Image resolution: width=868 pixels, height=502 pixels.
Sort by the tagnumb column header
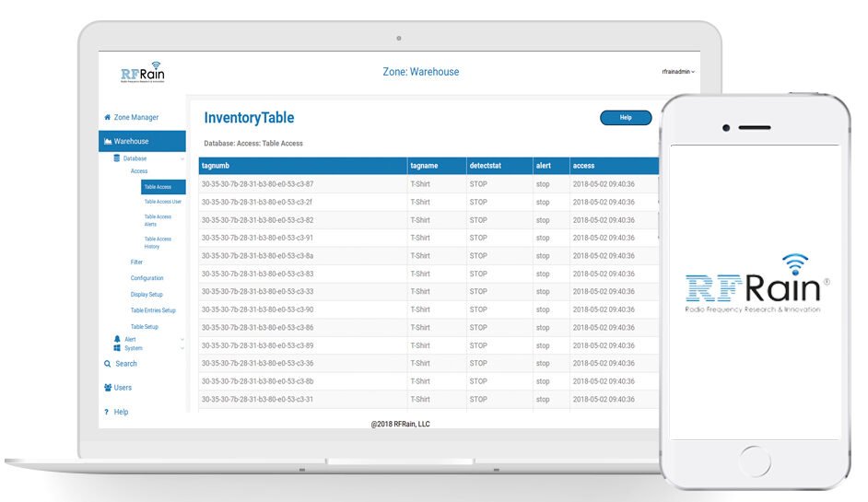pyautogui.click(x=217, y=166)
